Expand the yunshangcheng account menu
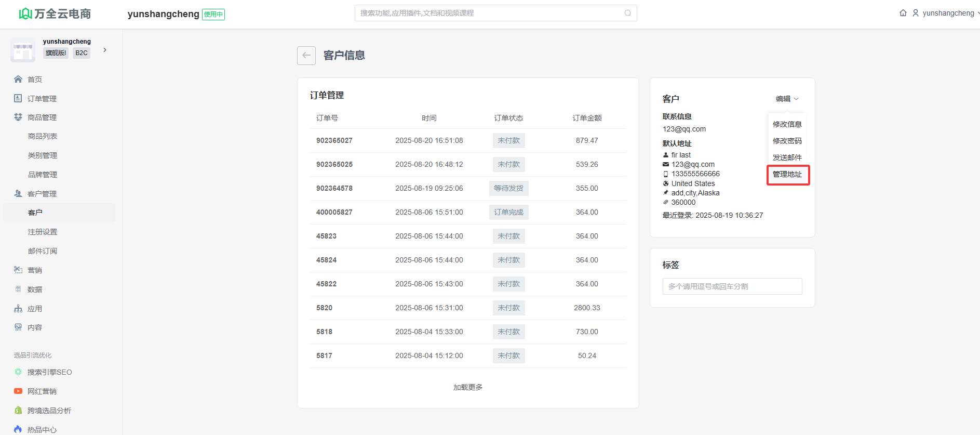980x435 pixels. (x=948, y=13)
